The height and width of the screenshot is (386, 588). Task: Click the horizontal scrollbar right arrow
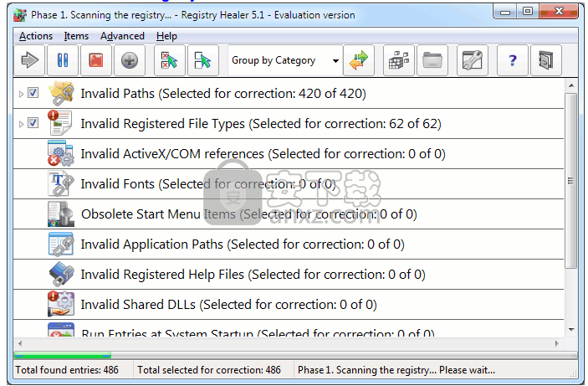pos(557,343)
